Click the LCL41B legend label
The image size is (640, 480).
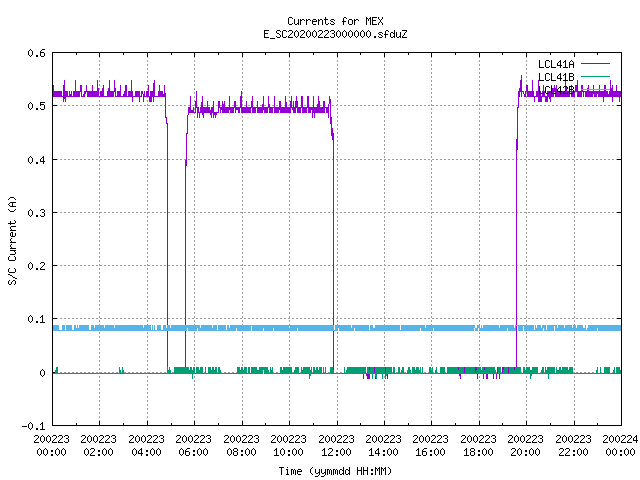tap(556, 77)
